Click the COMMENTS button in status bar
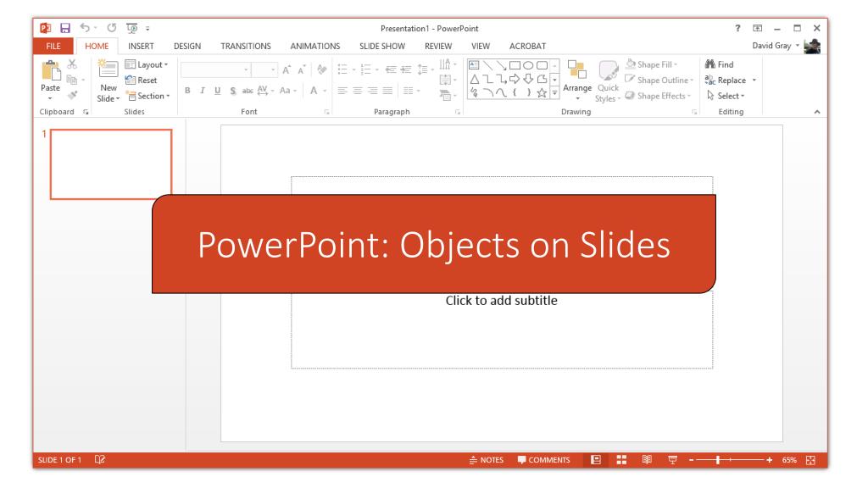Screen dimensions: 868x488 click(x=543, y=460)
